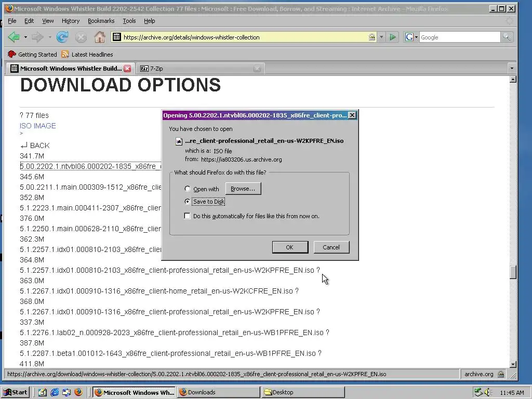Click the 5.1.2287.1.beta1 ISO link
532x399 pixels.
168,353
